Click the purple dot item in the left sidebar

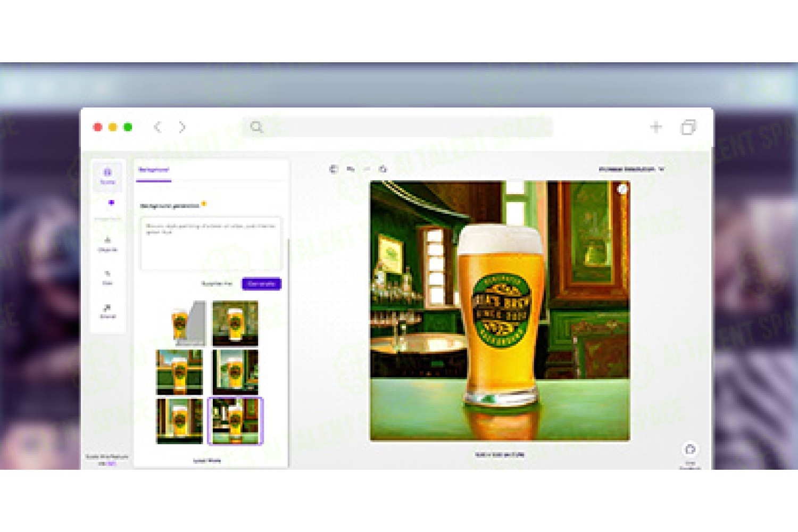[x=111, y=203]
